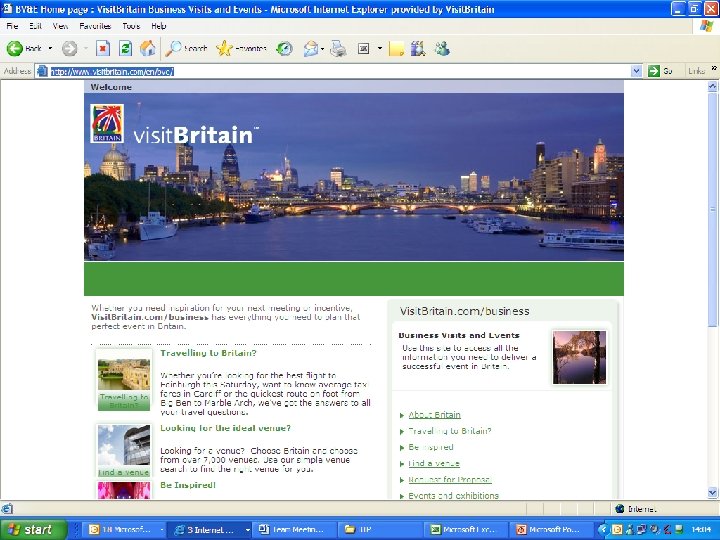Open the View menu
The height and width of the screenshot is (540, 720).
tap(60, 26)
